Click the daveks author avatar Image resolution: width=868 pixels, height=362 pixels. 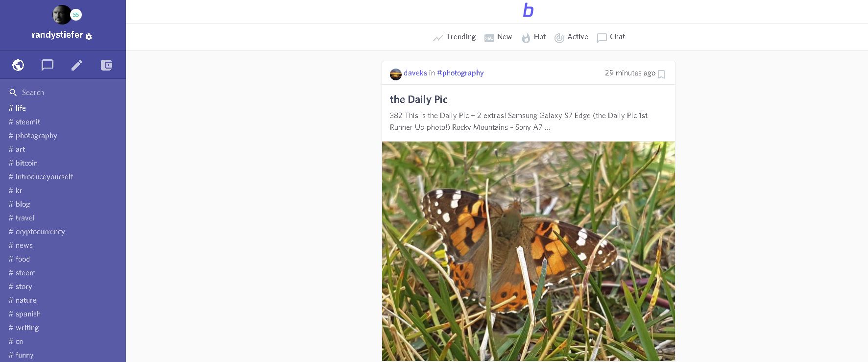(x=395, y=74)
